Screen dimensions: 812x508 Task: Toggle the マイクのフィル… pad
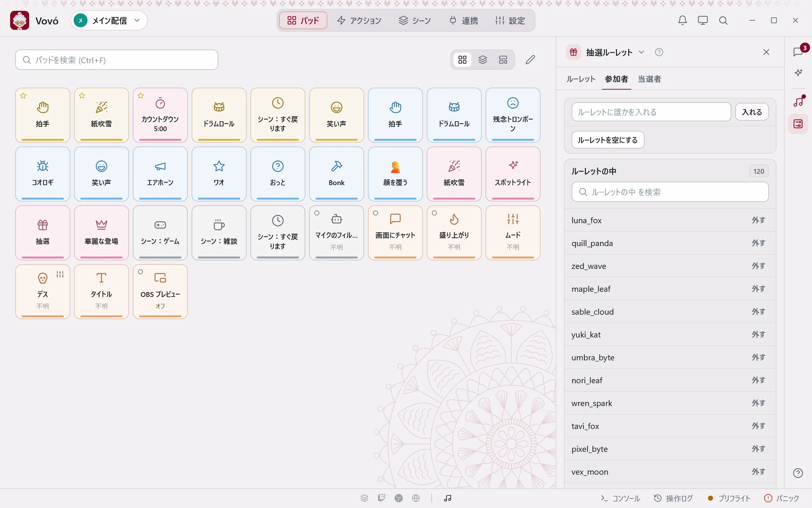point(337,232)
